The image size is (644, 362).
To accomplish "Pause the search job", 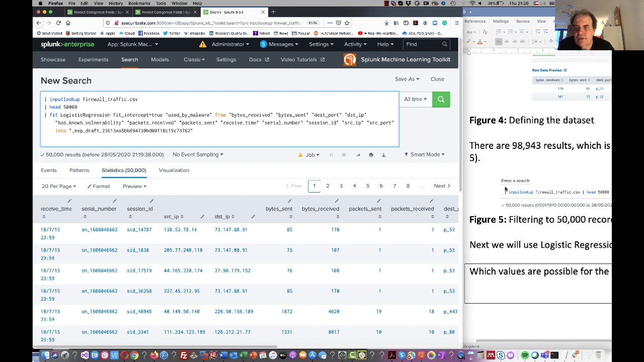I will click(331, 155).
